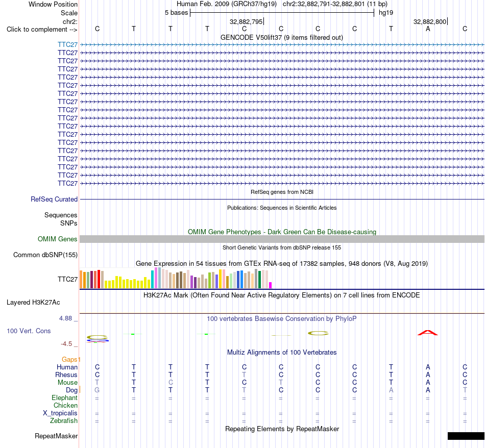Open the H3K27Ac Mark ENCODE track title

282,295
